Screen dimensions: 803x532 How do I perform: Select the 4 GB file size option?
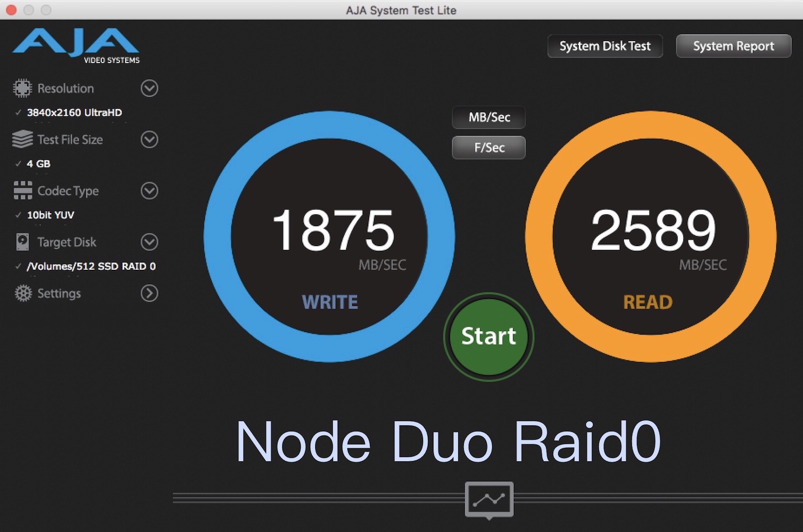[38, 164]
